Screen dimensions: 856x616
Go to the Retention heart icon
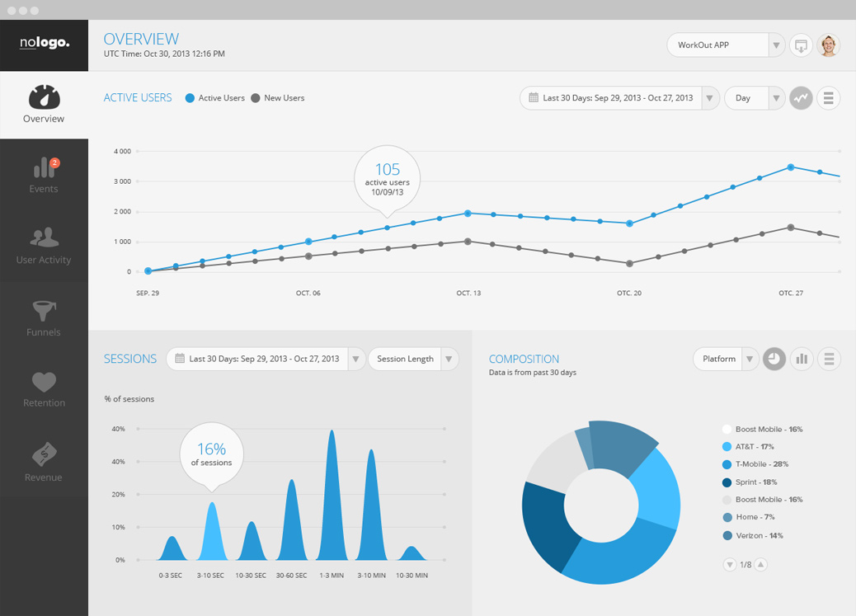pos(44,382)
